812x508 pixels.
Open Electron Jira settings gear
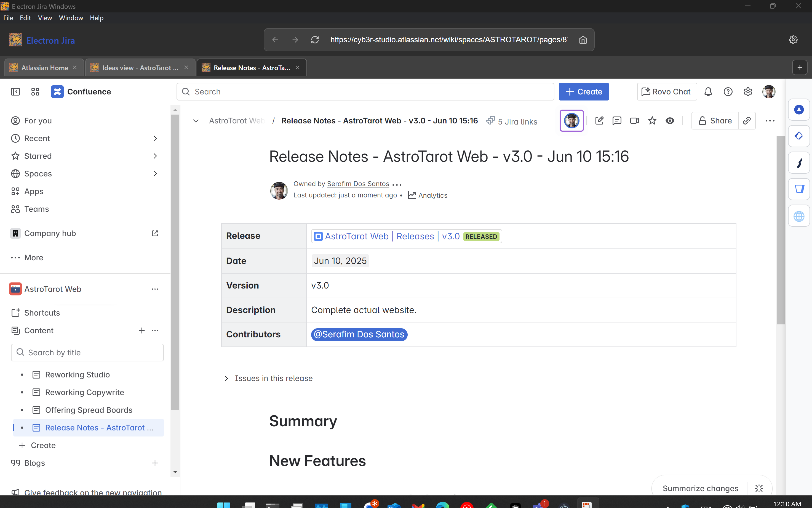(x=793, y=40)
